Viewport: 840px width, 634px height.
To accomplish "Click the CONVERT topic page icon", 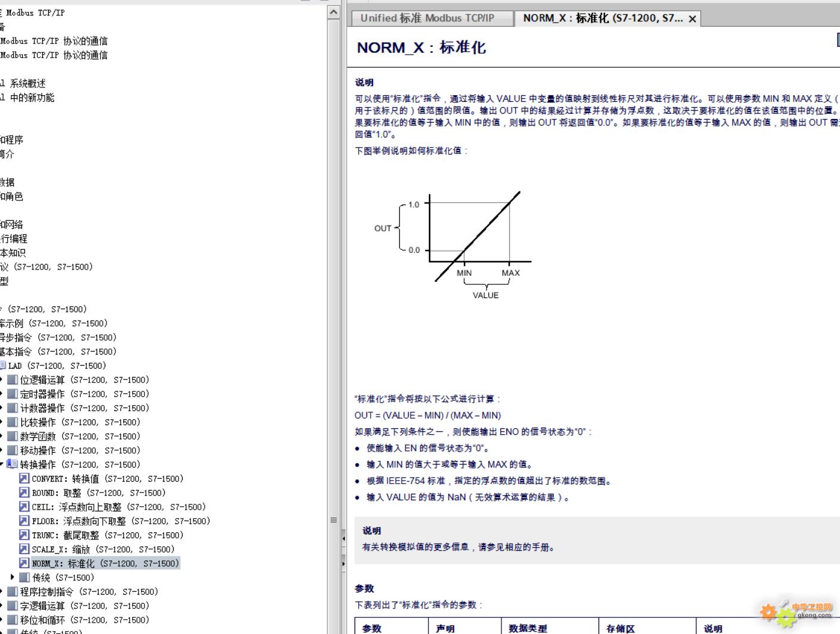I will pyautogui.click(x=24, y=478).
